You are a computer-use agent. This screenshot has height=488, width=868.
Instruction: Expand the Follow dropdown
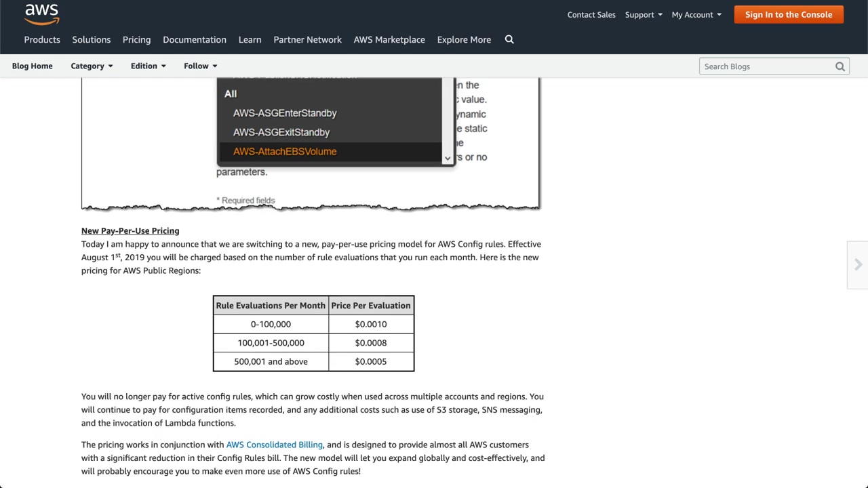pyautogui.click(x=200, y=66)
